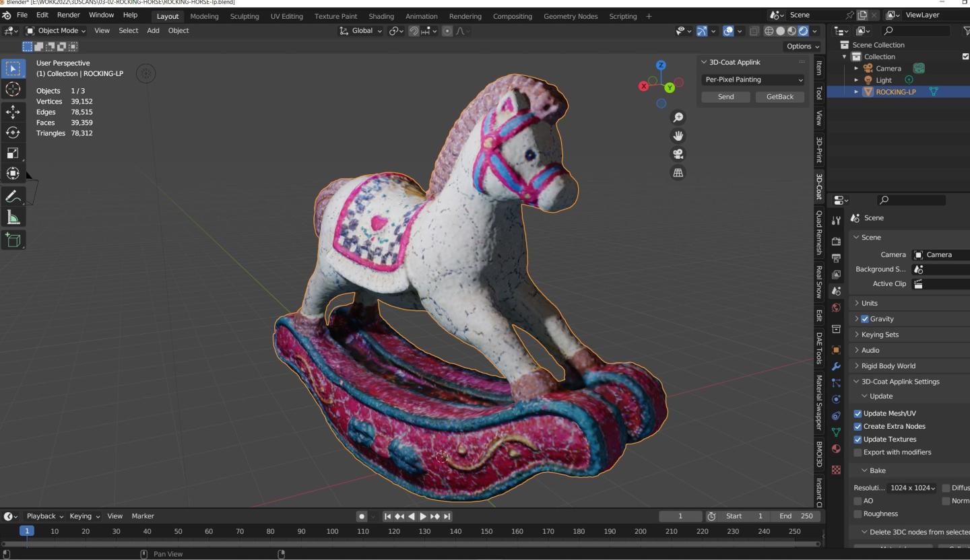
Task: Open the Material properties tab icon
Action: coord(836,449)
